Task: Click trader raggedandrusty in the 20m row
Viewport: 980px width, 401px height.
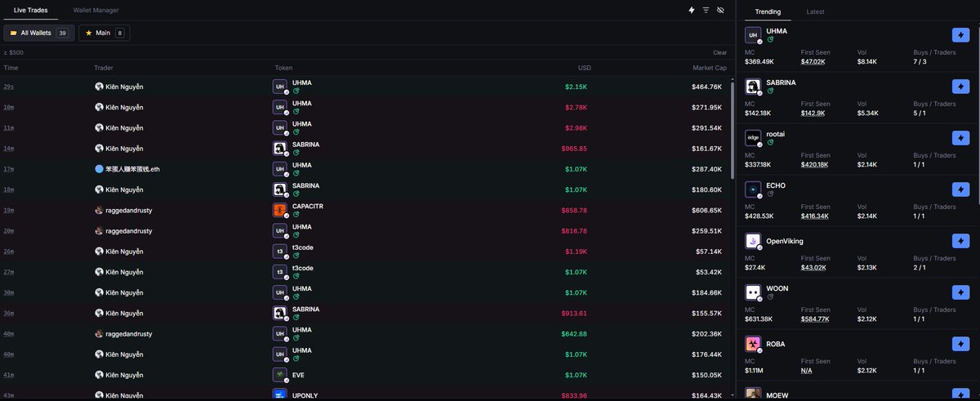Action: click(129, 231)
